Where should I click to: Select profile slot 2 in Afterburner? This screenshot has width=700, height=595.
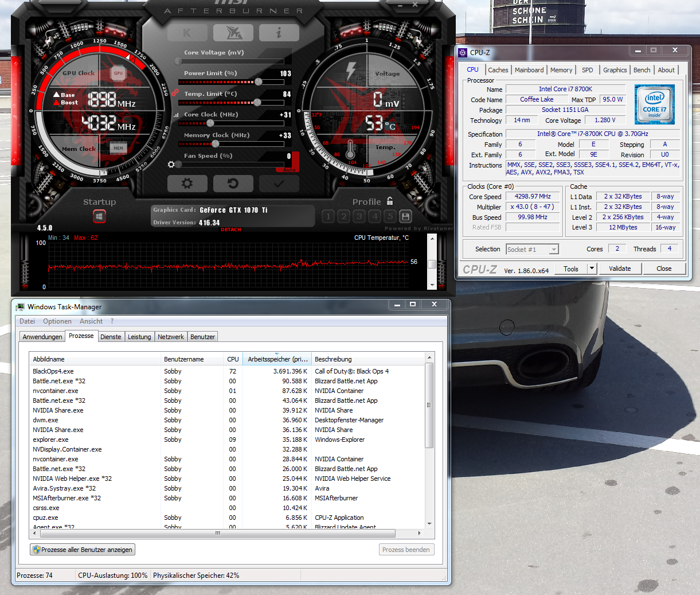[x=343, y=216]
